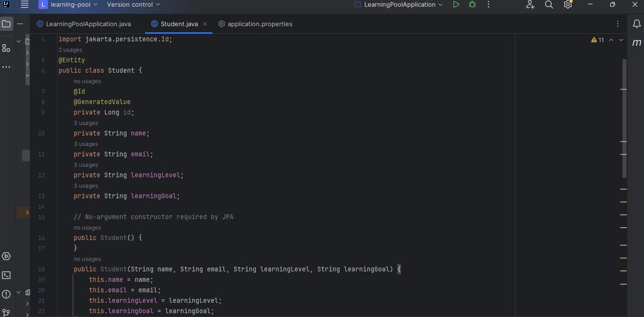
Task: Open the Services tool window hexagon icon
Action: click(6, 256)
